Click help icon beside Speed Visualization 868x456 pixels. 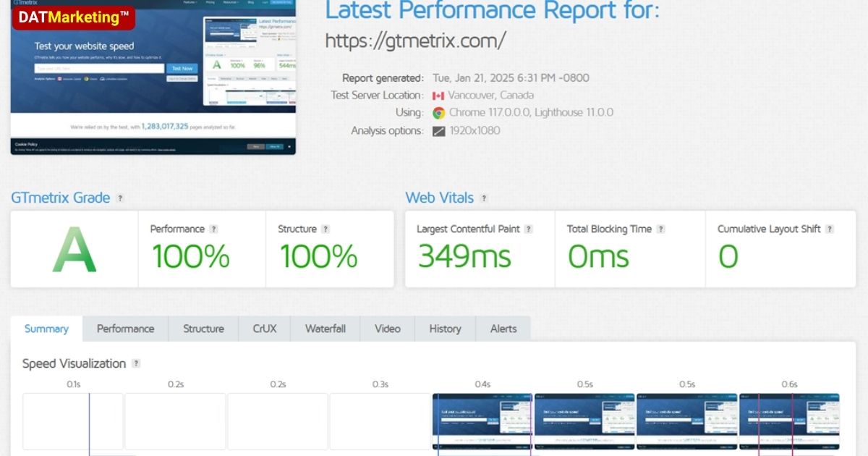pos(136,363)
